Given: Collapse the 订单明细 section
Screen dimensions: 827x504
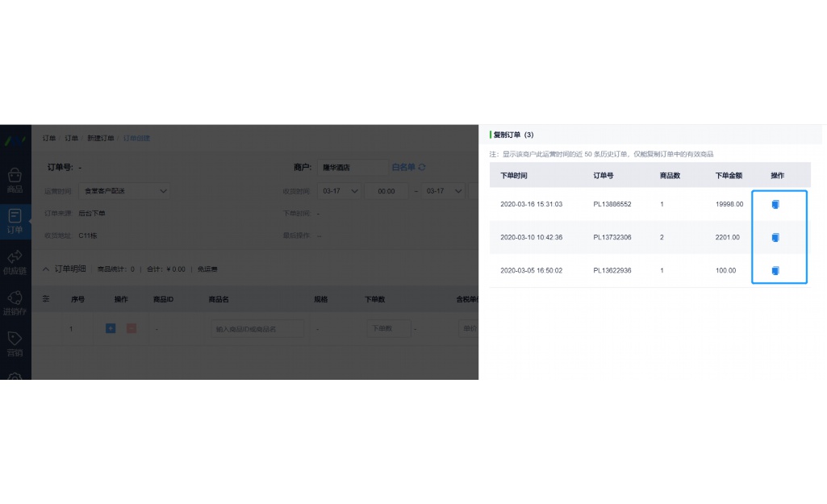Looking at the screenshot, I should [46, 269].
